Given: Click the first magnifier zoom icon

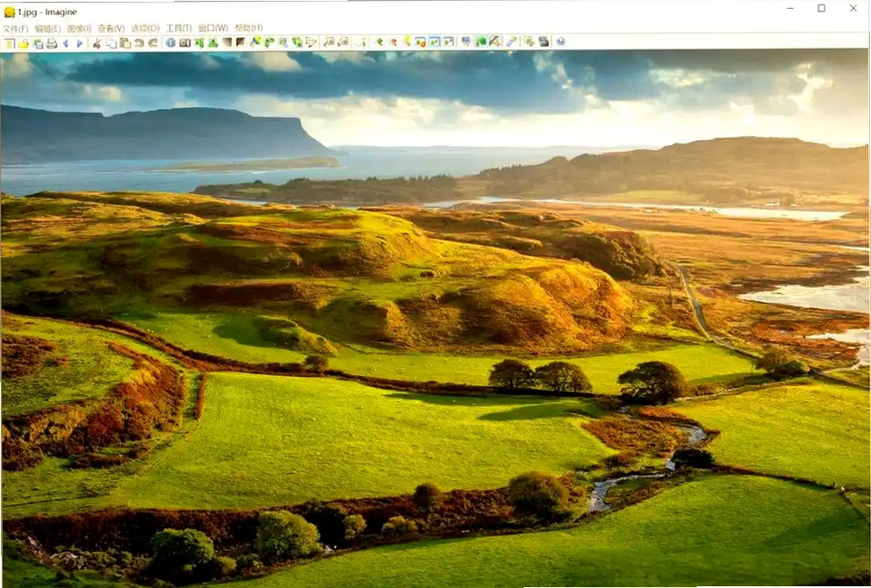Looking at the screenshot, I should [329, 43].
